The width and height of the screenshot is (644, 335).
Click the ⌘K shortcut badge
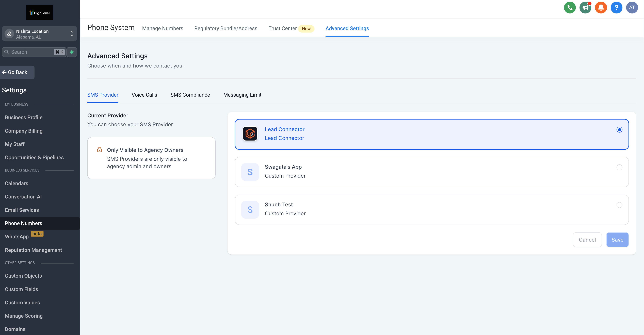[59, 52]
